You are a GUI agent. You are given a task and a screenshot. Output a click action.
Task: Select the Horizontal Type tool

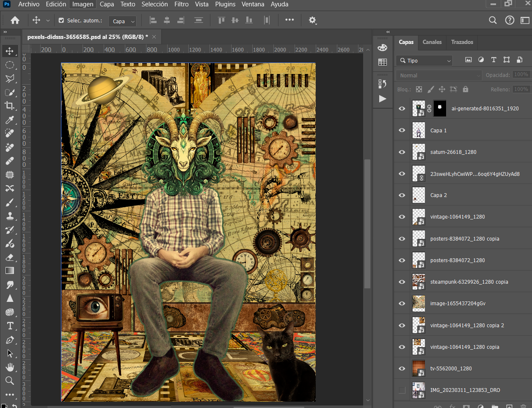coord(9,326)
